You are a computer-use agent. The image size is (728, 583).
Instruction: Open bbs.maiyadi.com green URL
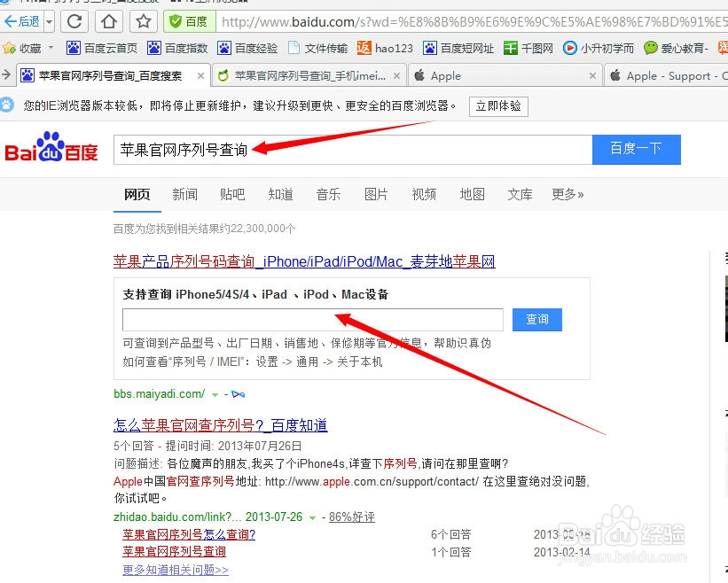coord(160,393)
